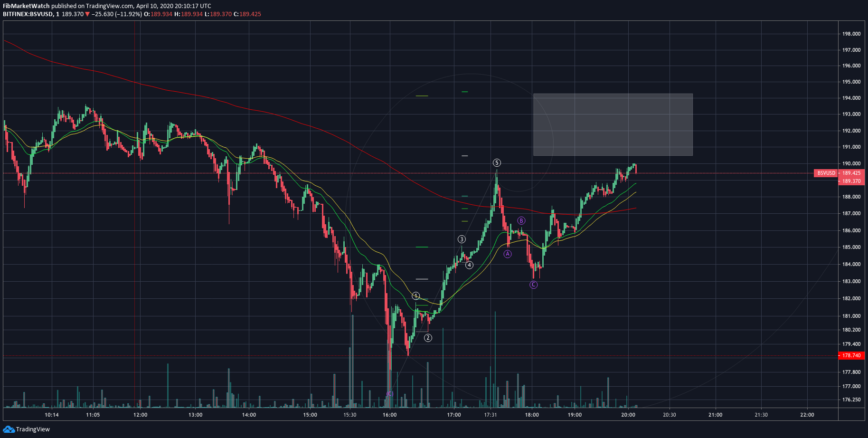Click purple corrective wave marker B
Viewport: 868px width, 438px height.
pos(521,221)
